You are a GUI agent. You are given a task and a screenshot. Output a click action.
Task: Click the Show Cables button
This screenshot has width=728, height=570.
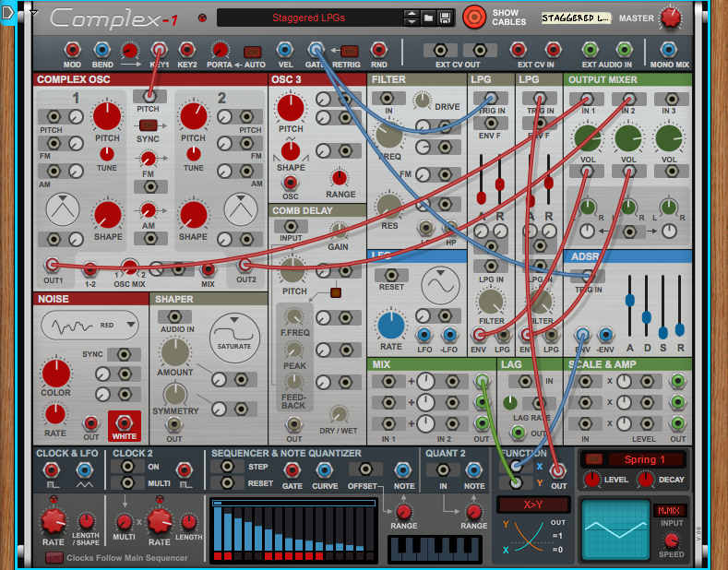474,18
